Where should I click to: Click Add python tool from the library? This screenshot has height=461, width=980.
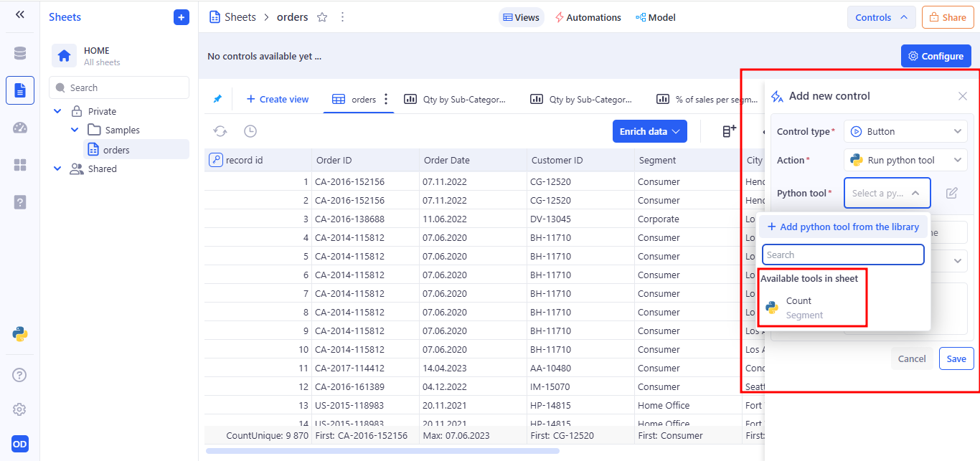[843, 227]
